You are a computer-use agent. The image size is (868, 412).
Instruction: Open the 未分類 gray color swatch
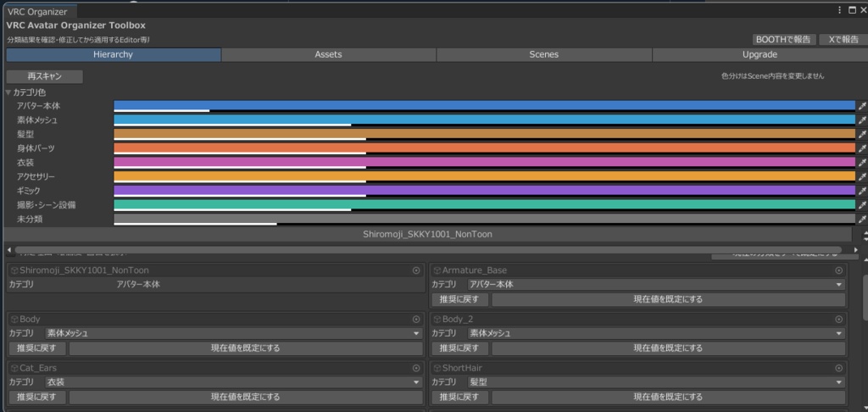[x=484, y=220]
